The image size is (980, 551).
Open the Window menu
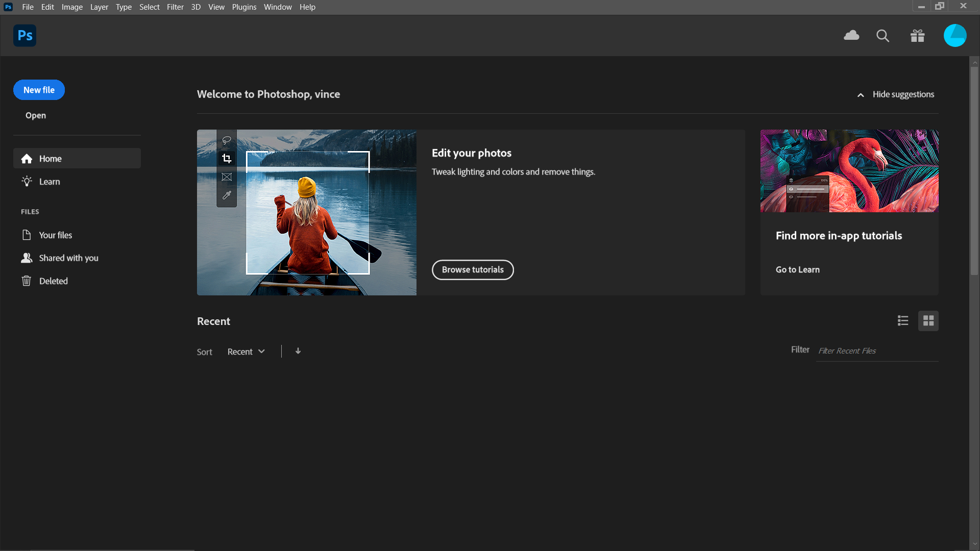[x=278, y=7]
